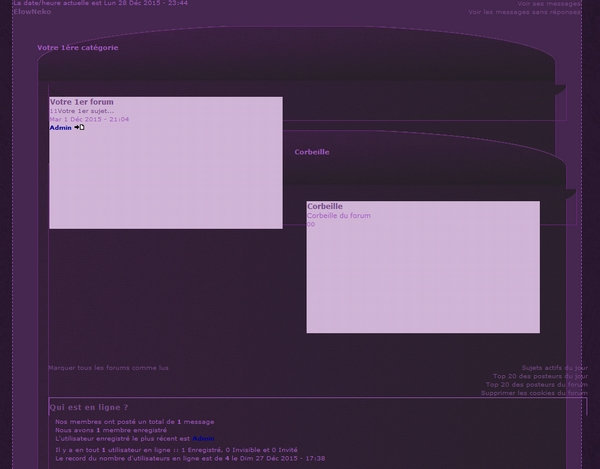Image resolution: width=600 pixels, height=469 pixels.
Task: Select the 'Il y a en tout 1 utilisateur' line
Action: click(176, 450)
